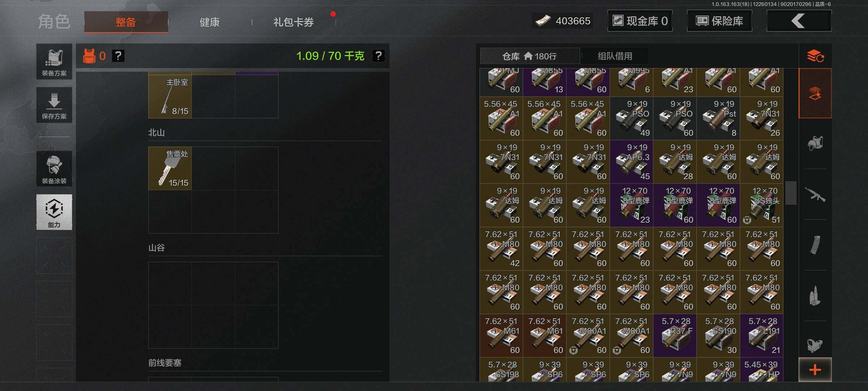Screen dimensions: 868x391
Task: Click the warehouse scrollbar handle
Action: click(791, 193)
